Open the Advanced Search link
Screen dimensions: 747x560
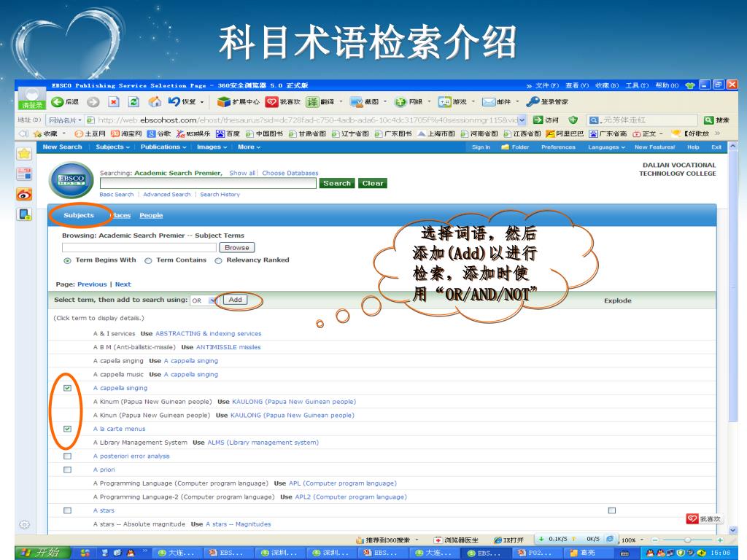(x=167, y=194)
